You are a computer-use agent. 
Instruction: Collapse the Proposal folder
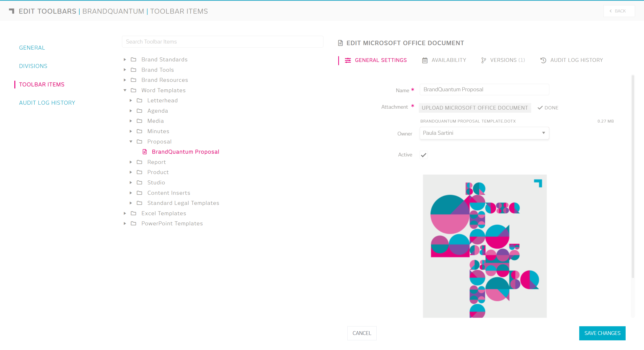131,142
